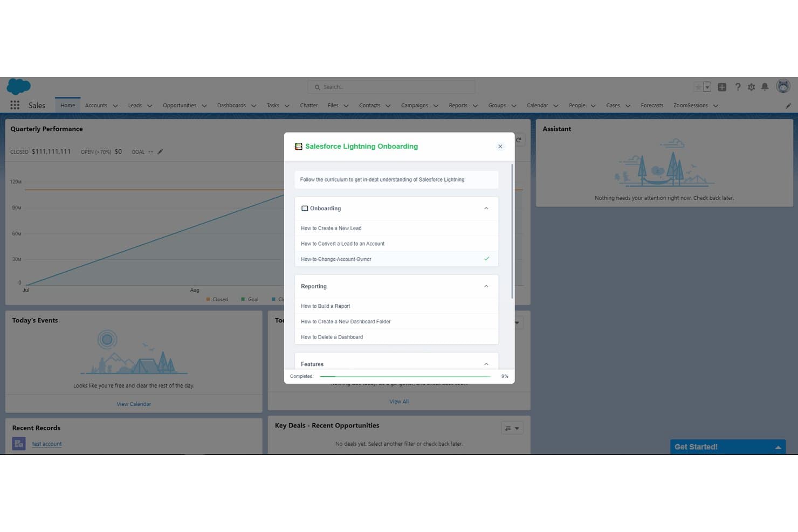Start How to Build a Report
This screenshot has width=798, height=532.
point(396,306)
